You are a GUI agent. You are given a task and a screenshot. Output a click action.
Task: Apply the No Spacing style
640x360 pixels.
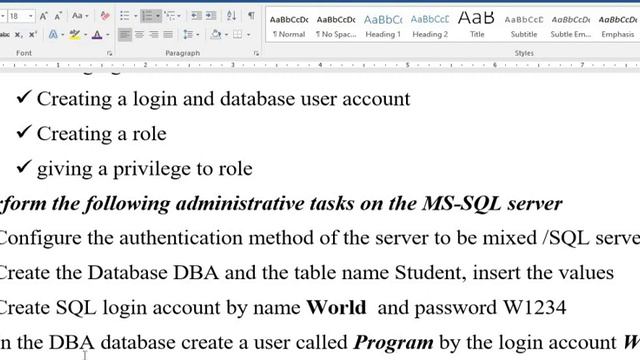coord(336,26)
